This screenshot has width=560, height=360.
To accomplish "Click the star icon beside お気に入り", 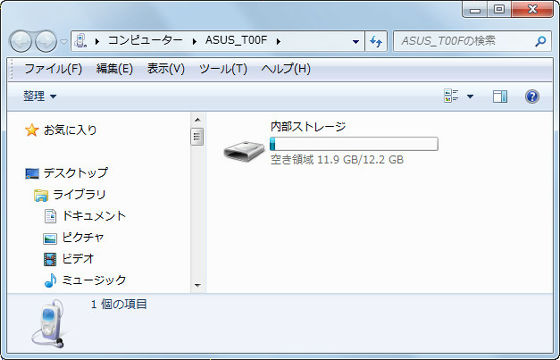I will [32, 130].
